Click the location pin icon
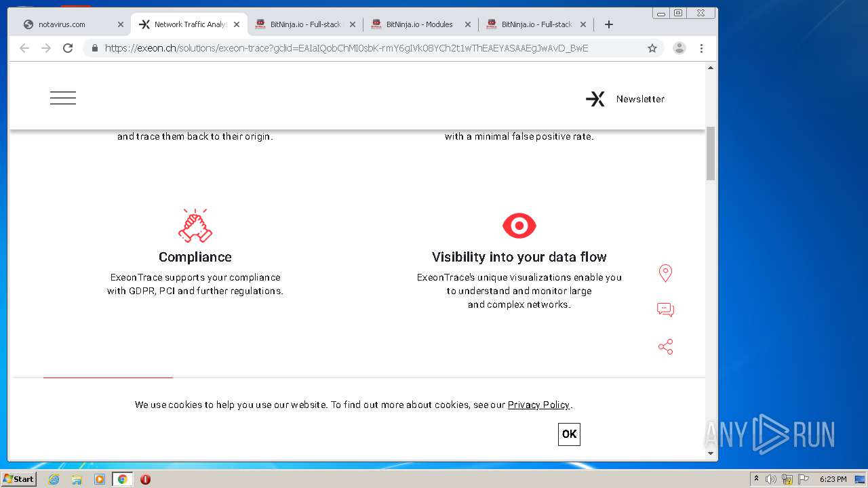 [x=665, y=273]
